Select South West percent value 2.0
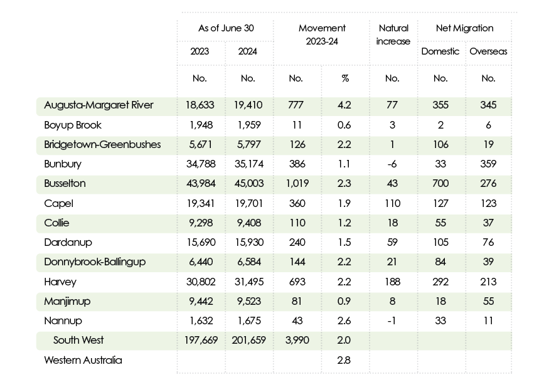The image size is (549, 392). (x=344, y=340)
